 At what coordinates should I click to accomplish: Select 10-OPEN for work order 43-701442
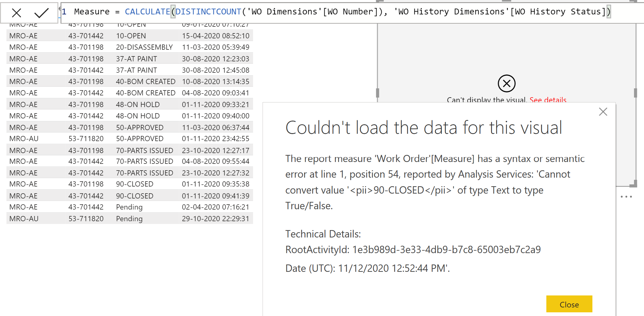point(131,36)
